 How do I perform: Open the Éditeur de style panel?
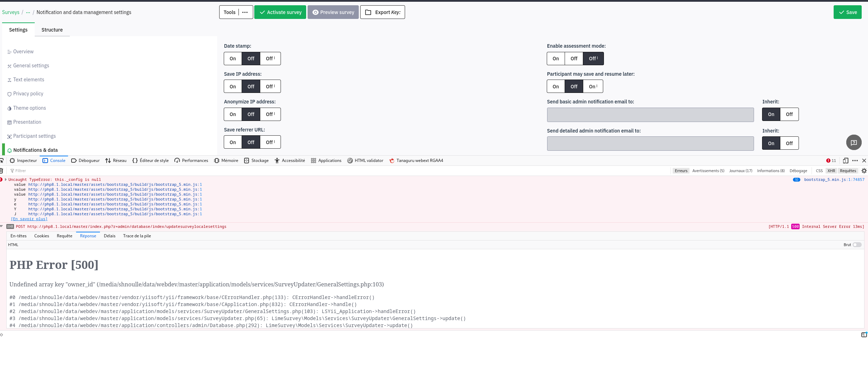coord(150,161)
